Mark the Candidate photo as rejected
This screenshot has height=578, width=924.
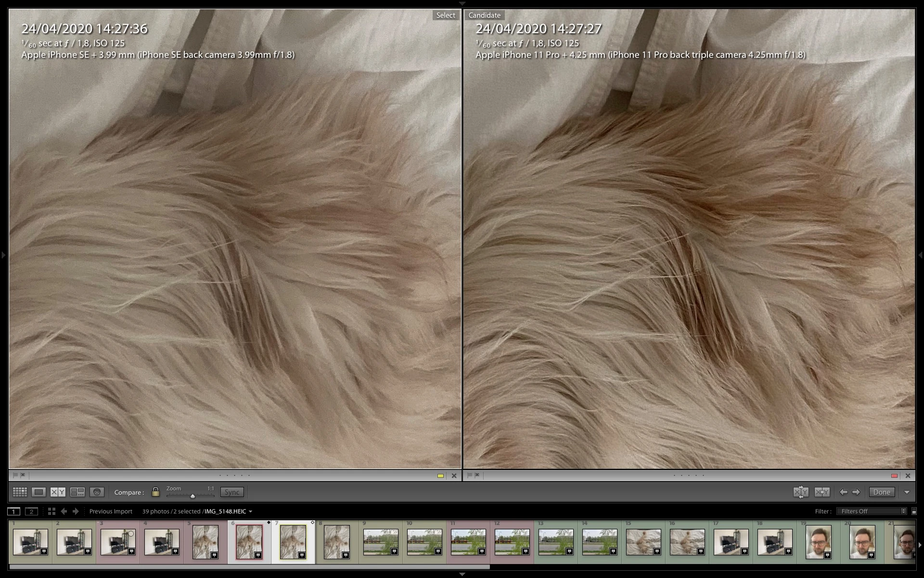477,475
